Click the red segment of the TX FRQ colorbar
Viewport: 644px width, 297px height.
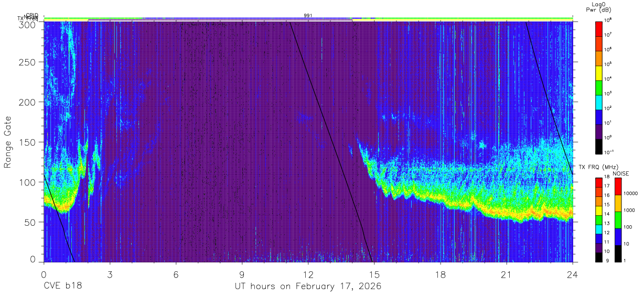[x=598, y=183]
